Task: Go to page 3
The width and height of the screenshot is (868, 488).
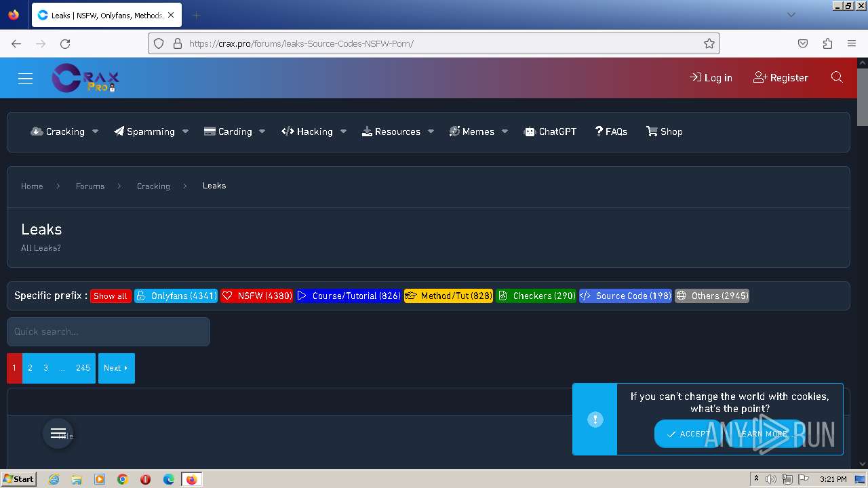Action: tap(45, 368)
